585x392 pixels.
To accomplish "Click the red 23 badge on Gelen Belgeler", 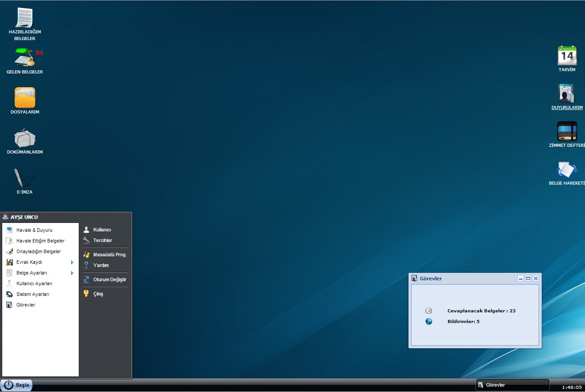I will (39, 53).
